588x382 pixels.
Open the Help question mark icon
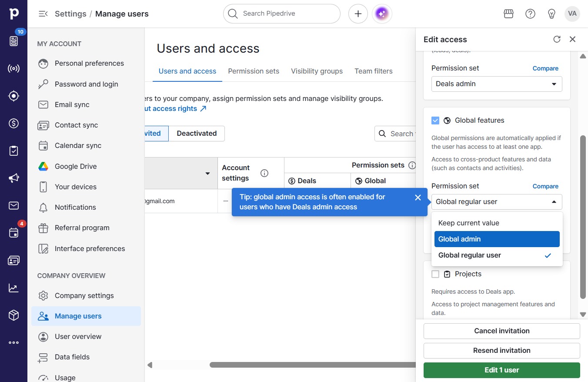coord(530,14)
